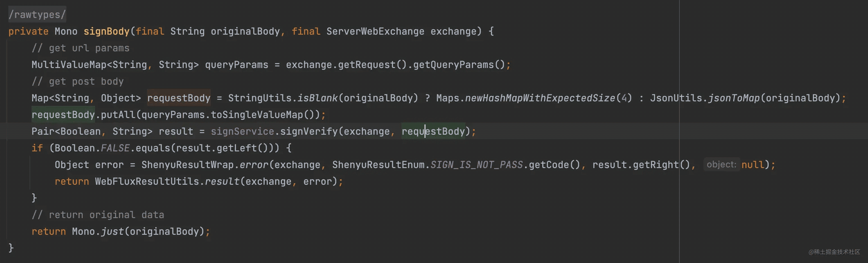Click requestBody in the putAll line
Viewport: 868px width, 263px height.
tap(63, 115)
